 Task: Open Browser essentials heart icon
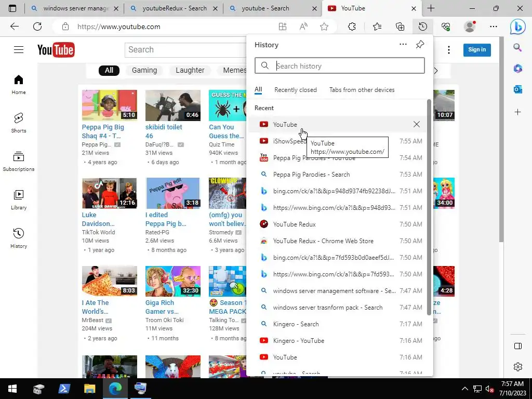[x=446, y=26]
